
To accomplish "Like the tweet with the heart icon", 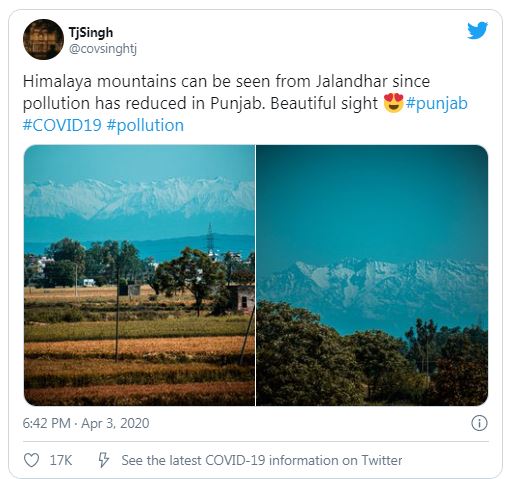I will click(32, 460).
